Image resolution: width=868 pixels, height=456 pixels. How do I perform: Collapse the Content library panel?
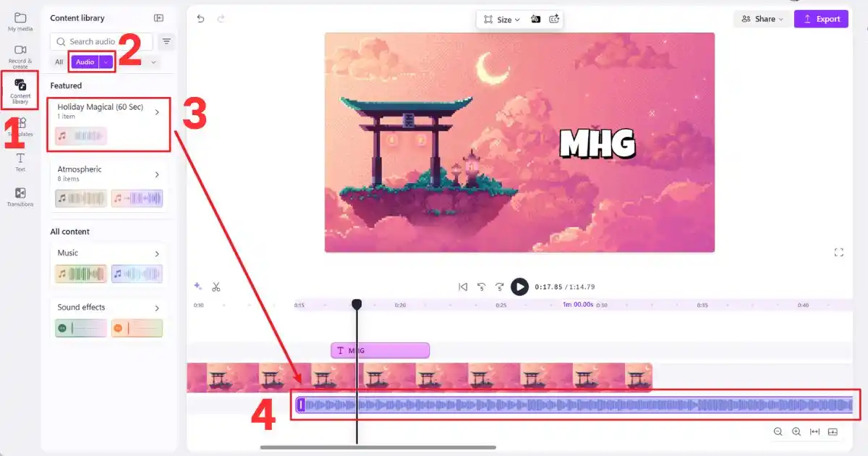(158, 18)
